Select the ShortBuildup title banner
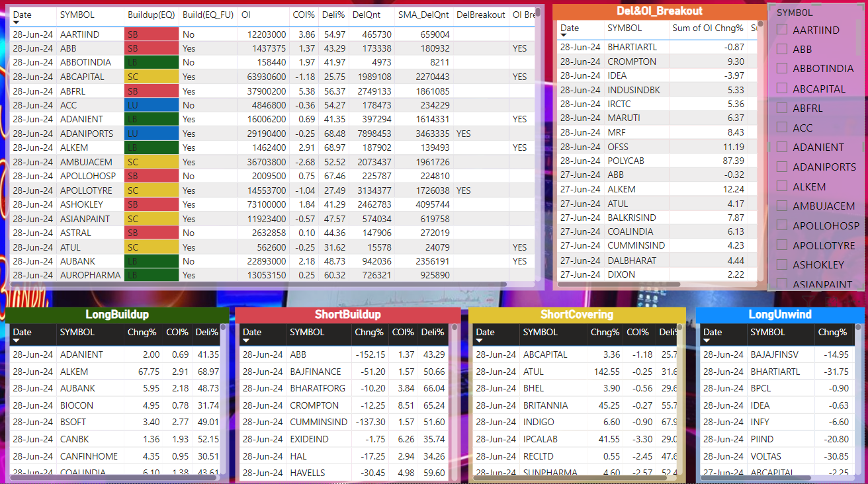Viewport: 868px width, 484px height. click(348, 315)
